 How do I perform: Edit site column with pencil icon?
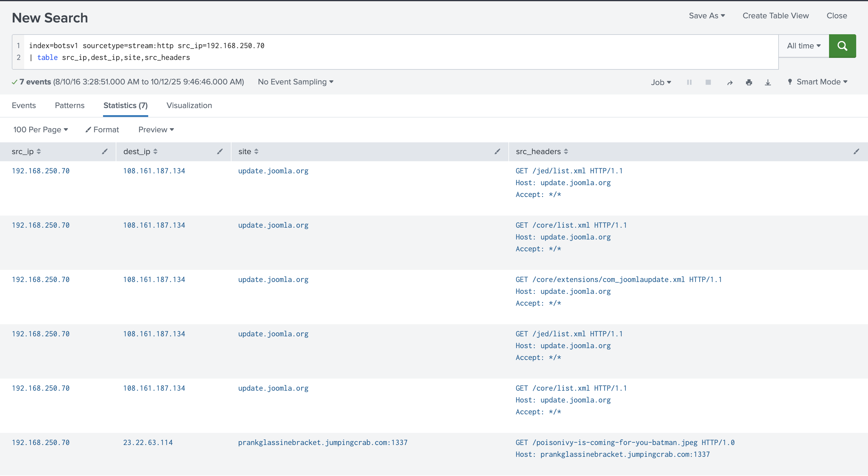497,151
